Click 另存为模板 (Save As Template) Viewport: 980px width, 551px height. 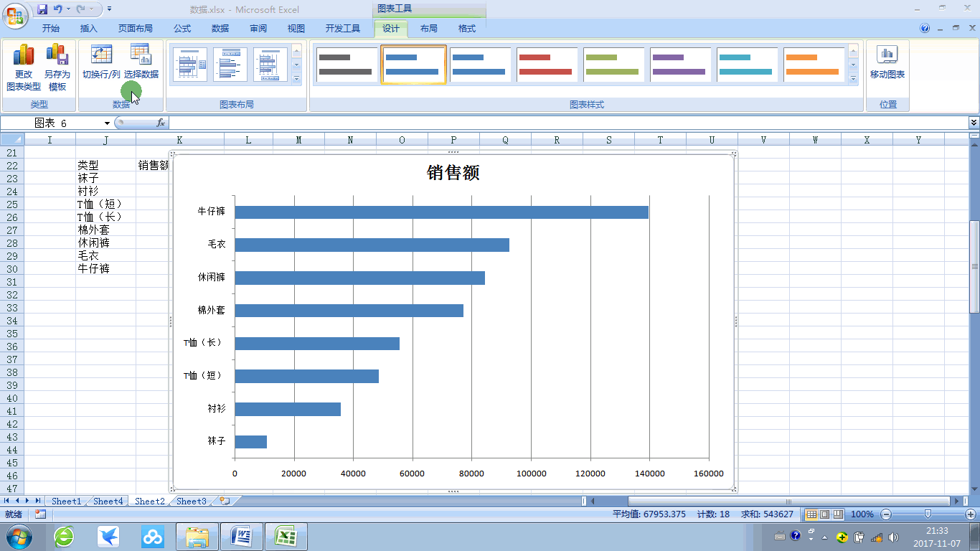(x=57, y=67)
